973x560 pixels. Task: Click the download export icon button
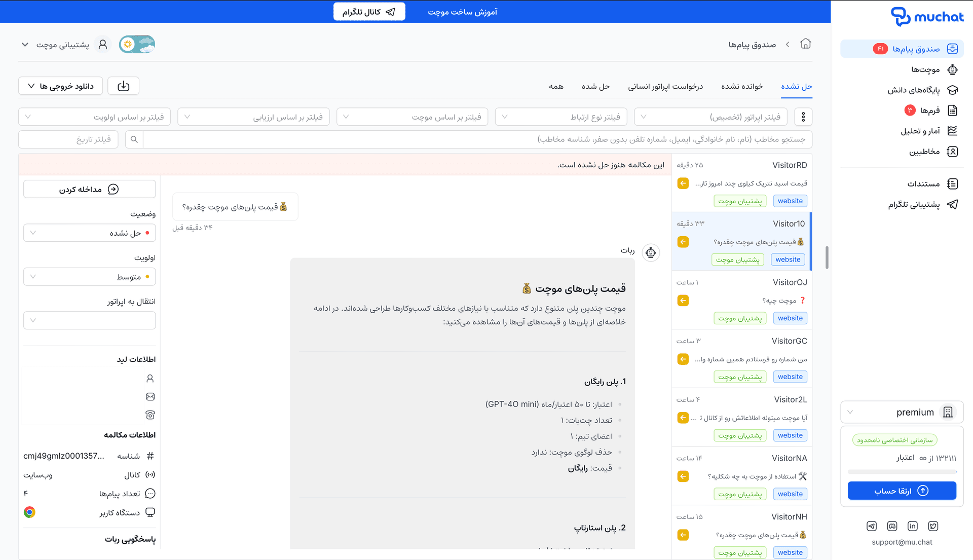124,86
